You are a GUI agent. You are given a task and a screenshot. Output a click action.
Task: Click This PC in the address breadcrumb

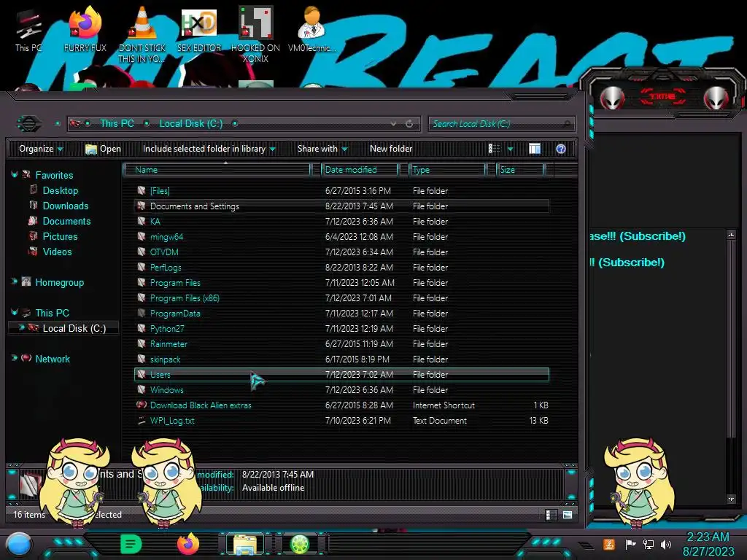click(117, 124)
